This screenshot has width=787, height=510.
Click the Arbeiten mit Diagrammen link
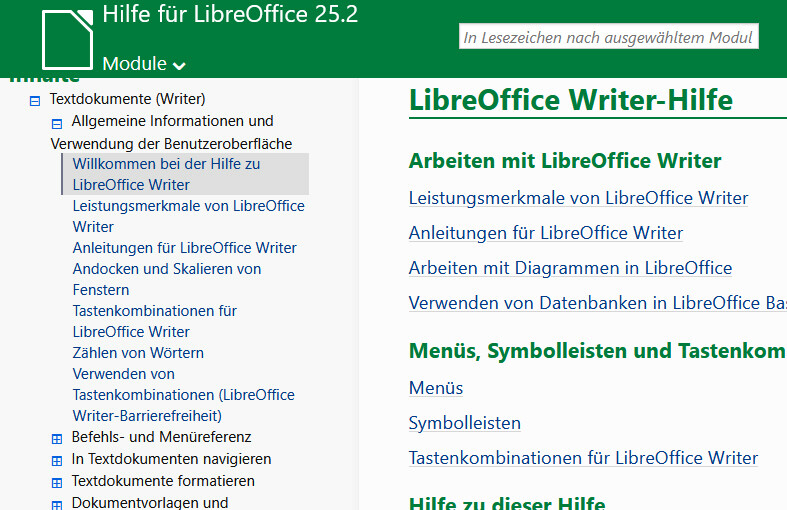[x=570, y=268]
